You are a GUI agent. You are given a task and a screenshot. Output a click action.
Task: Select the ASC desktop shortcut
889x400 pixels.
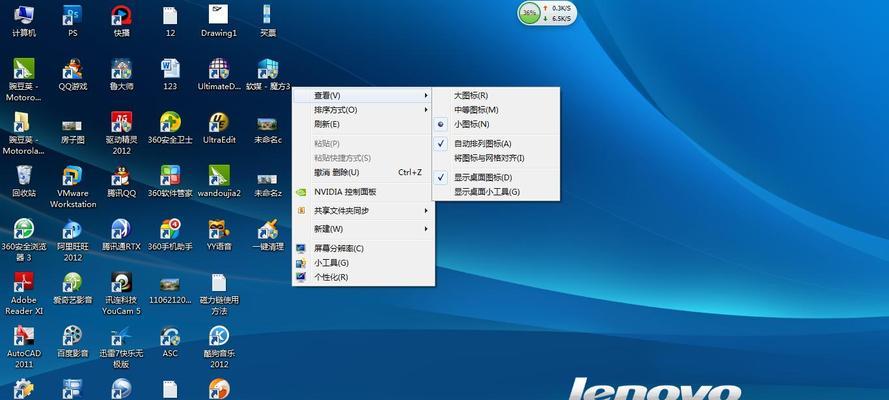tap(170, 336)
